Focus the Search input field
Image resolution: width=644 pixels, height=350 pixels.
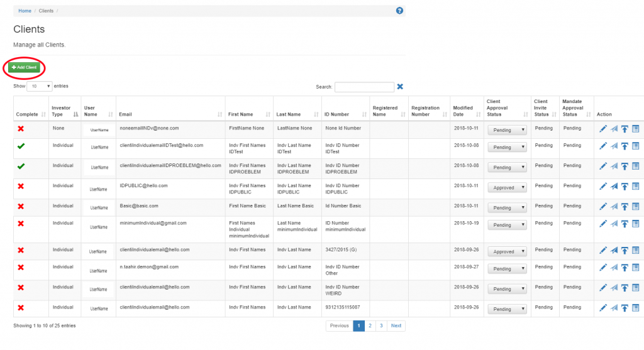click(364, 87)
